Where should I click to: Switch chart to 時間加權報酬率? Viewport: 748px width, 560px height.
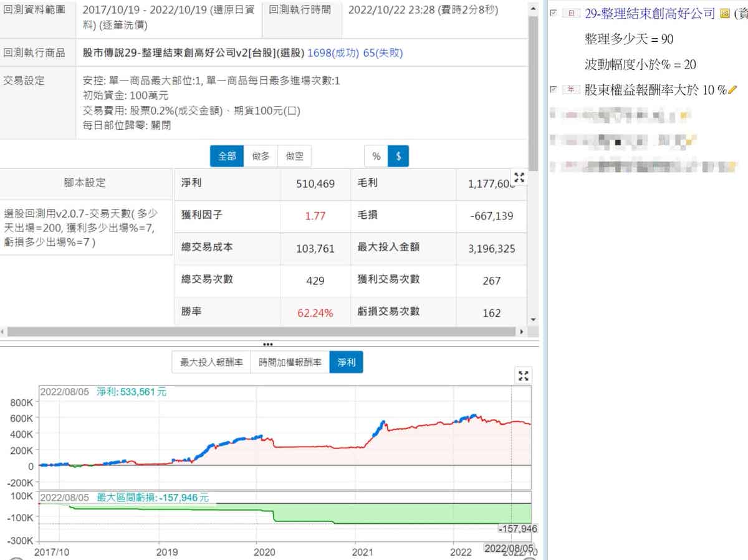click(x=290, y=362)
